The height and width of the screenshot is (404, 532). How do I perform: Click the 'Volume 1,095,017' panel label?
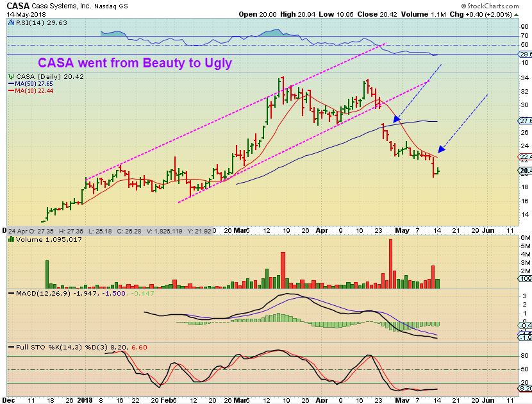[x=49, y=239]
